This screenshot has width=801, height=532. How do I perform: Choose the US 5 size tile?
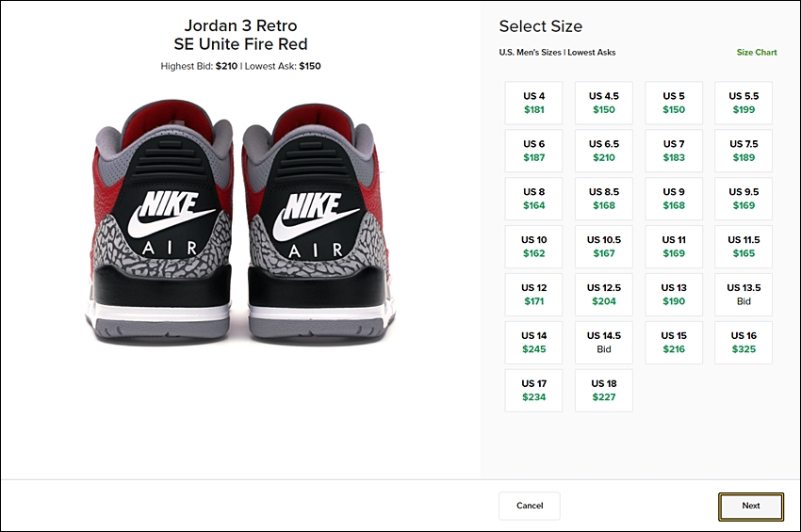click(x=674, y=103)
